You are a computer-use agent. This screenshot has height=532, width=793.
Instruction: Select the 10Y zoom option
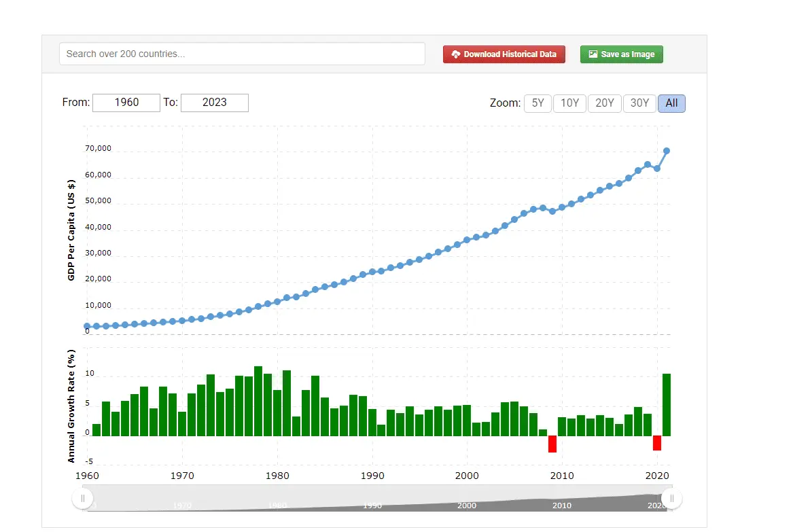coord(569,103)
